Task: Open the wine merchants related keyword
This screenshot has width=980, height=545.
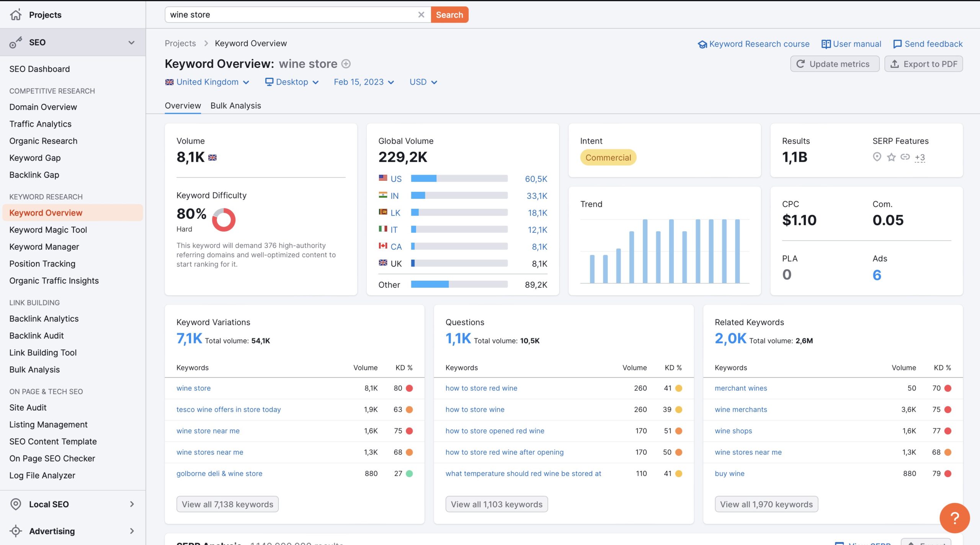Action: point(741,409)
